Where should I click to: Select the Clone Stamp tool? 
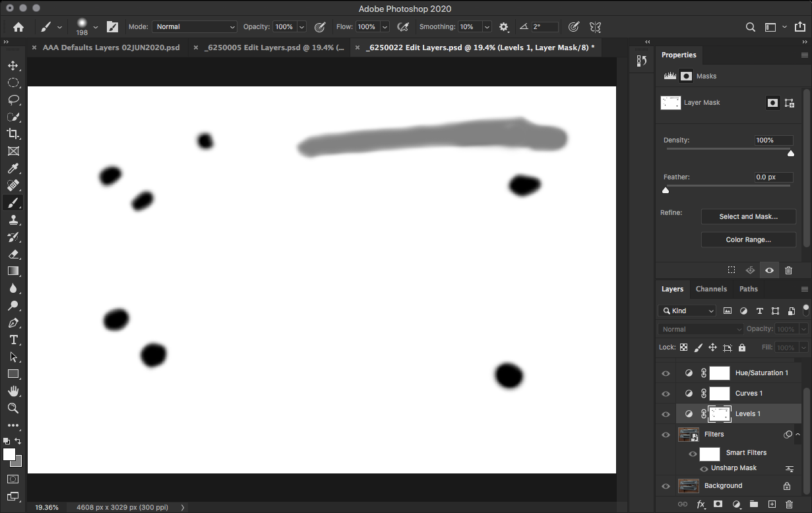pyautogui.click(x=13, y=220)
